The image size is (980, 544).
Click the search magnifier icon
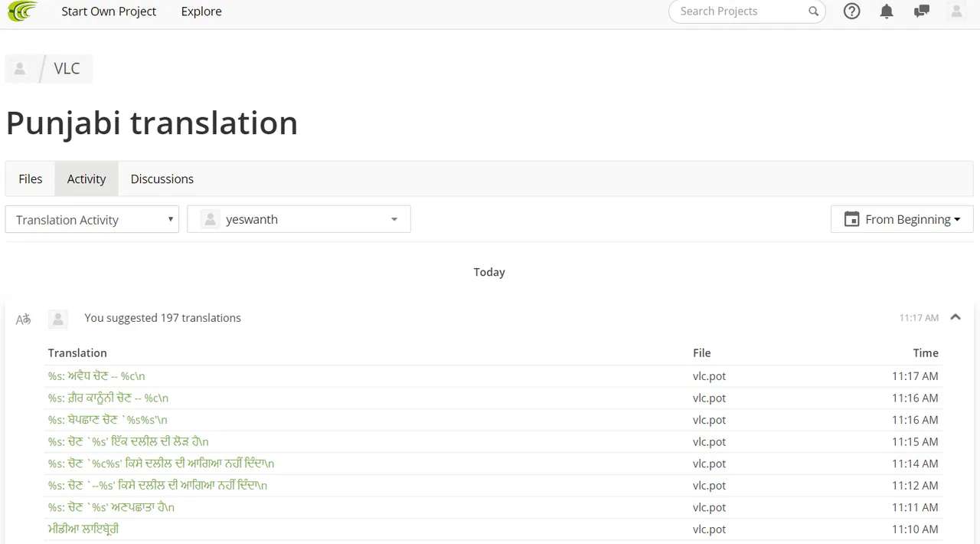[813, 11]
